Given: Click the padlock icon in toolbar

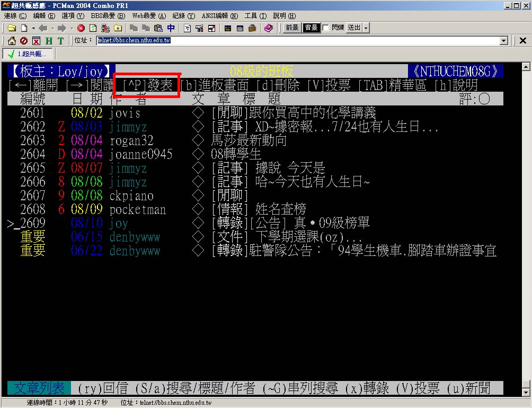Looking at the screenshot, I should coord(252,28).
